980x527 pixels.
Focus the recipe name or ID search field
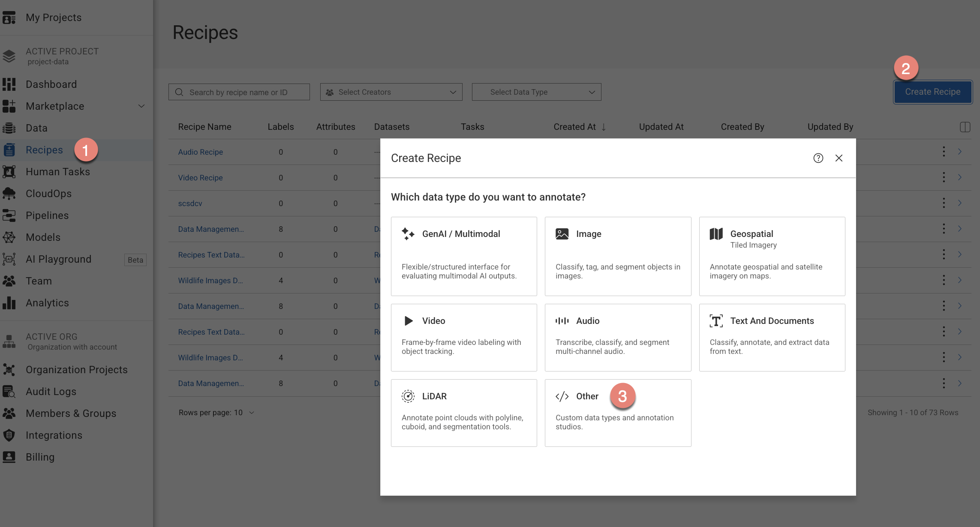(239, 92)
